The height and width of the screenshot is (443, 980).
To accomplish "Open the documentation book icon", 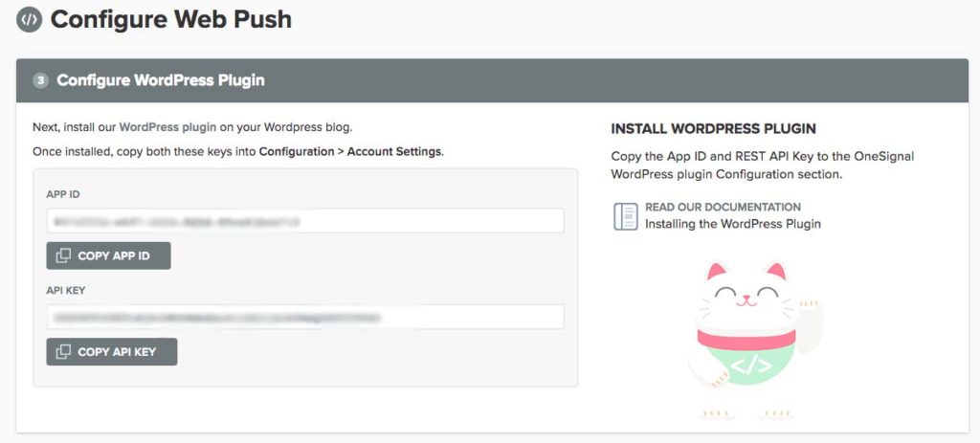I will [x=625, y=215].
